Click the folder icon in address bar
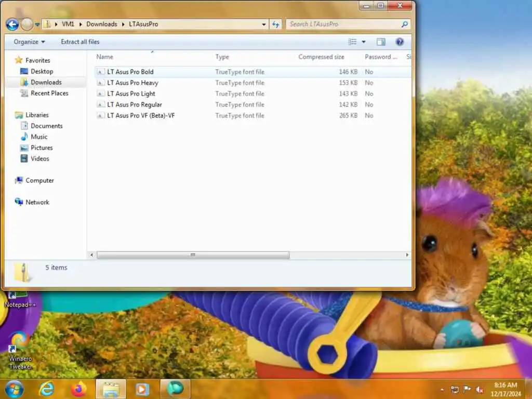 click(47, 24)
